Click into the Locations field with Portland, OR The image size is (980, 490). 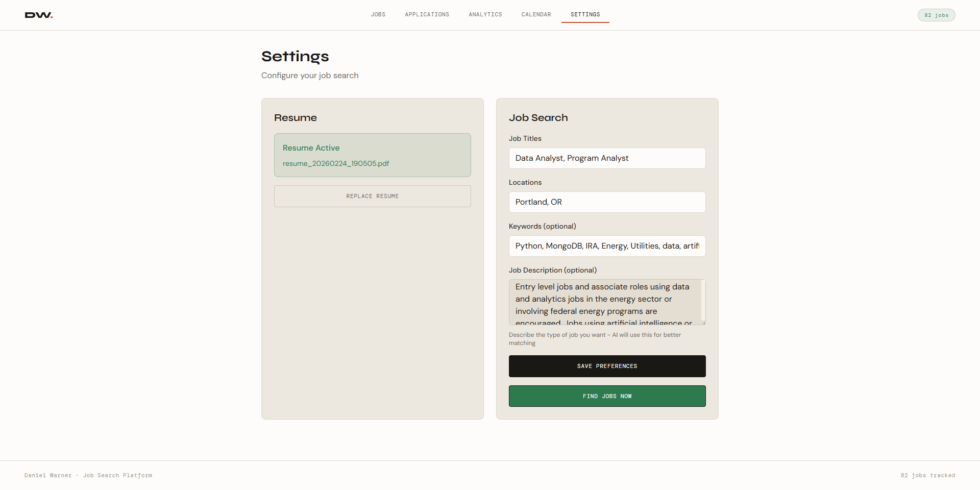(x=607, y=202)
